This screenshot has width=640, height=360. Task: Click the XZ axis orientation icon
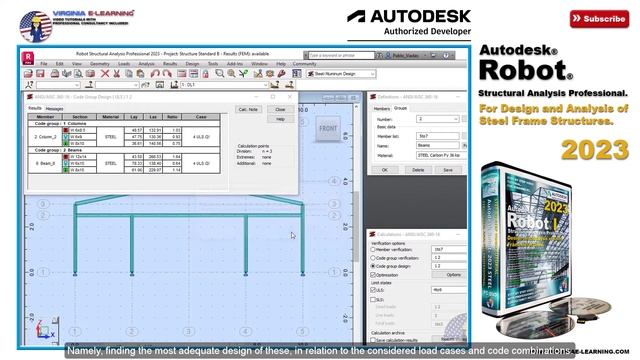(46, 330)
